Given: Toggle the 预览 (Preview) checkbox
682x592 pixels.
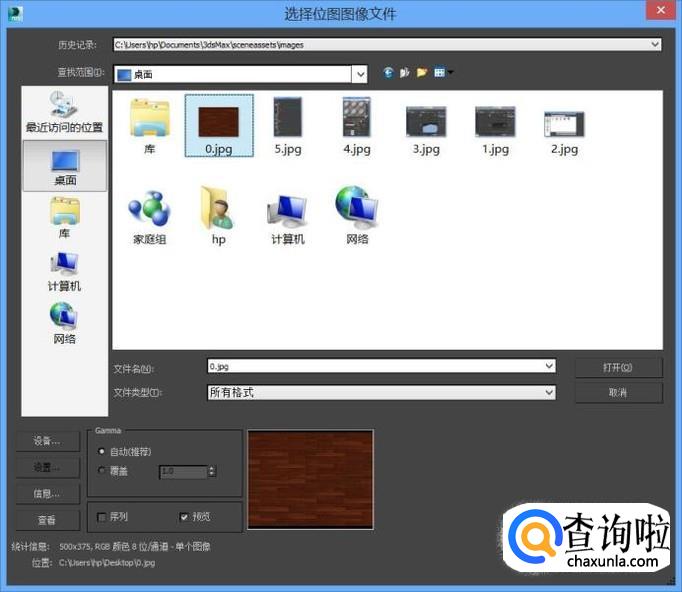Looking at the screenshot, I should click(x=183, y=517).
